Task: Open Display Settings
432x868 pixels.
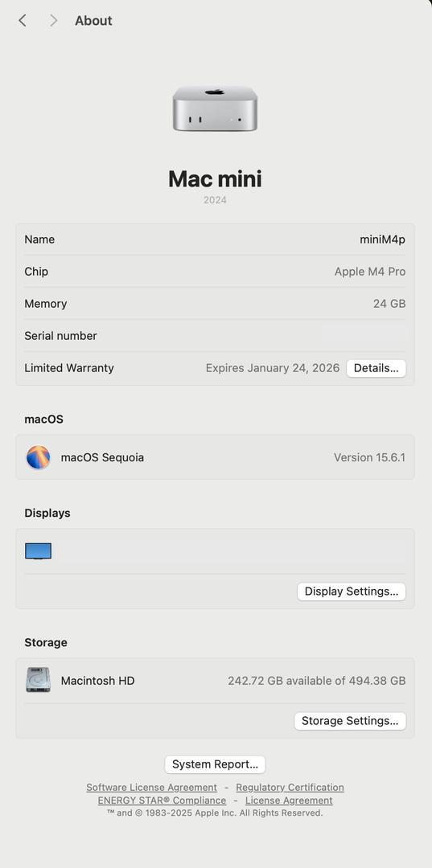Action: tap(351, 592)
